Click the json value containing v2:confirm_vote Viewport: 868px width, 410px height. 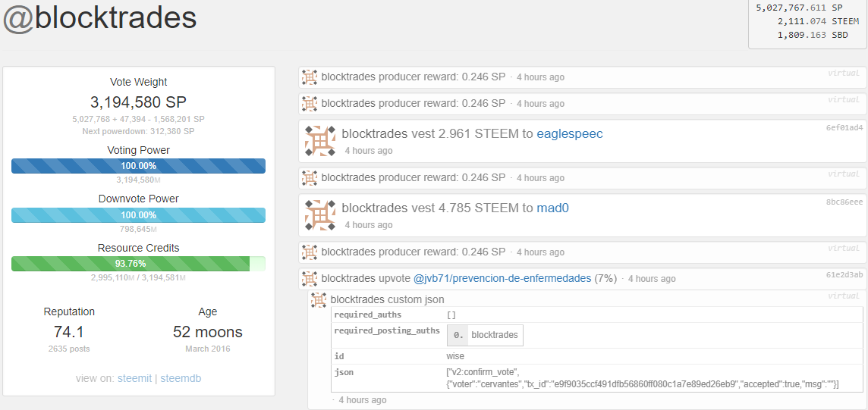[x=643, y=378]
